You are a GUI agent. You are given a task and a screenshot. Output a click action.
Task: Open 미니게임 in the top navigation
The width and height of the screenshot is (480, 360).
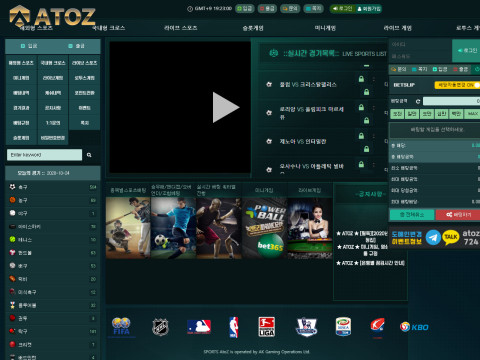325,28
